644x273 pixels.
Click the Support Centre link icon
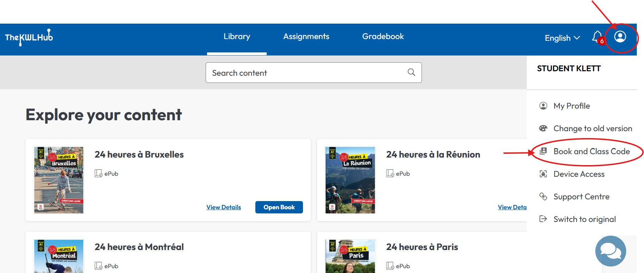543,197
